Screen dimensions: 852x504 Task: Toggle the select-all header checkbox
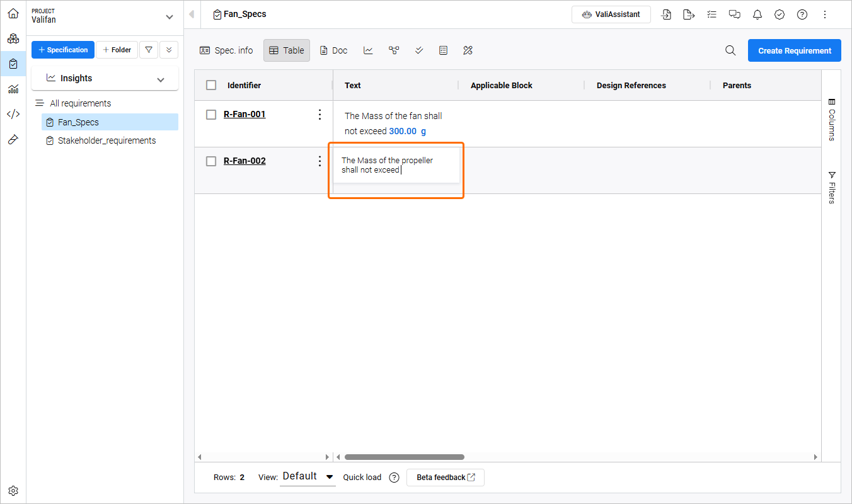211,85
